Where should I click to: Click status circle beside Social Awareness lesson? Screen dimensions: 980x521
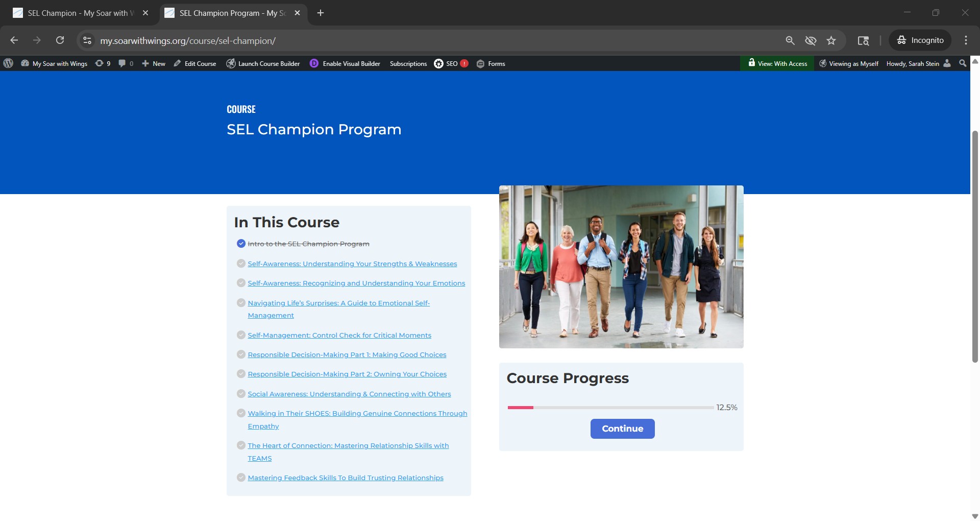point(241,394)
